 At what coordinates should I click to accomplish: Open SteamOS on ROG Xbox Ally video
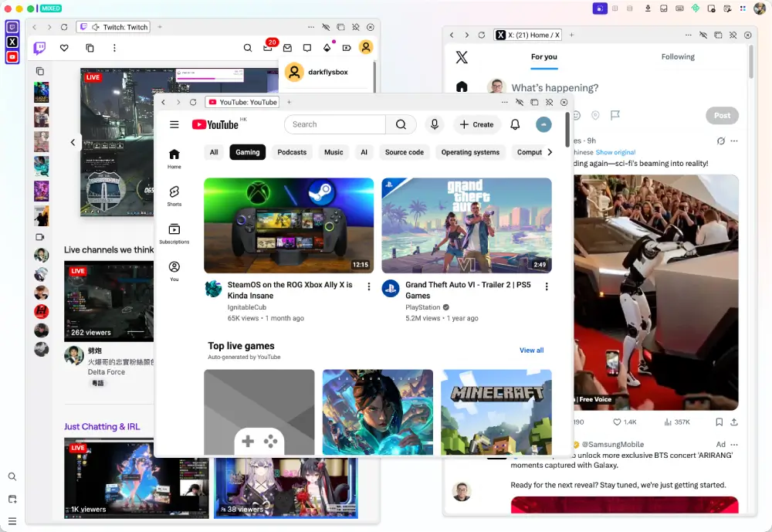click(289, 225)
